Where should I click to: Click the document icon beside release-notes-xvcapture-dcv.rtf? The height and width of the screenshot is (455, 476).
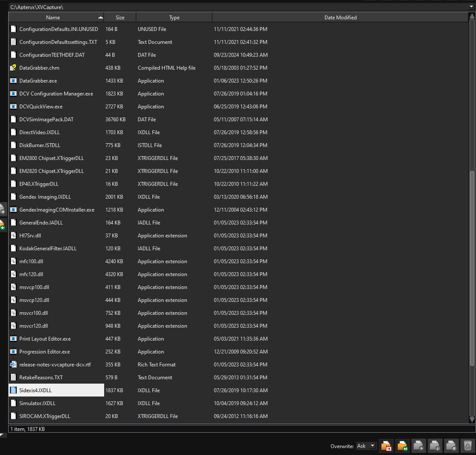(x=13, y=365)
